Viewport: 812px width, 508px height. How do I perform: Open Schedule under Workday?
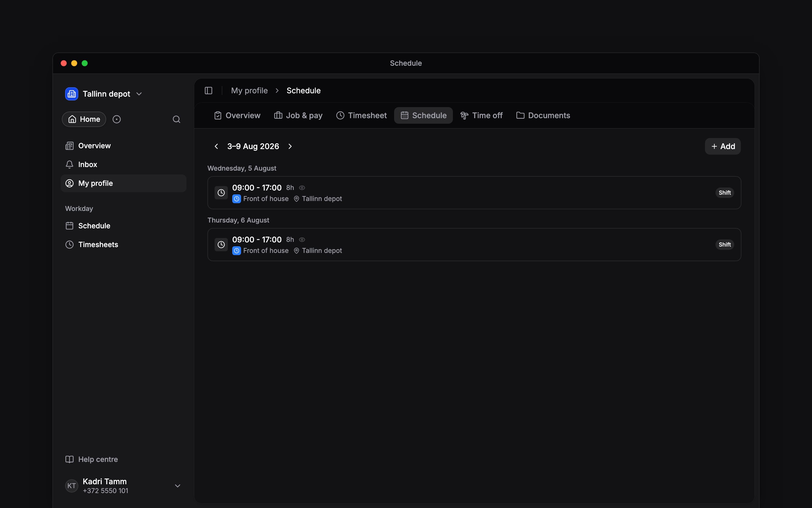tap(124, 226)
